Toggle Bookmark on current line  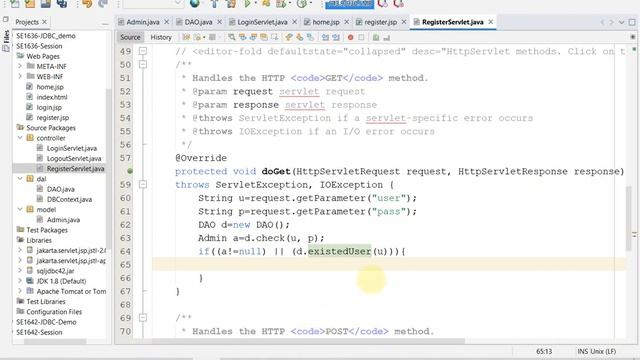coord(310,37)
